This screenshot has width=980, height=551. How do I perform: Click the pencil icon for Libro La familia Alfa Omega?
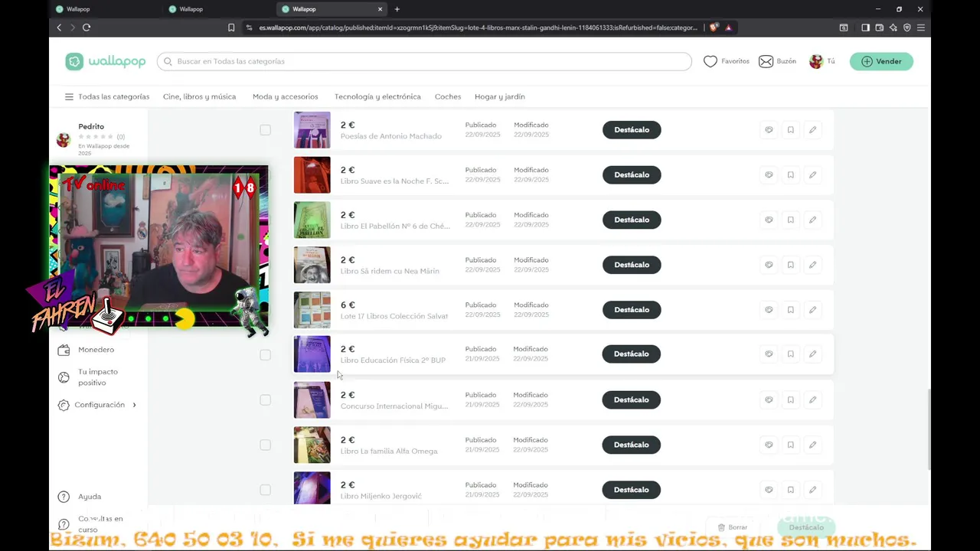coord(812,445)
